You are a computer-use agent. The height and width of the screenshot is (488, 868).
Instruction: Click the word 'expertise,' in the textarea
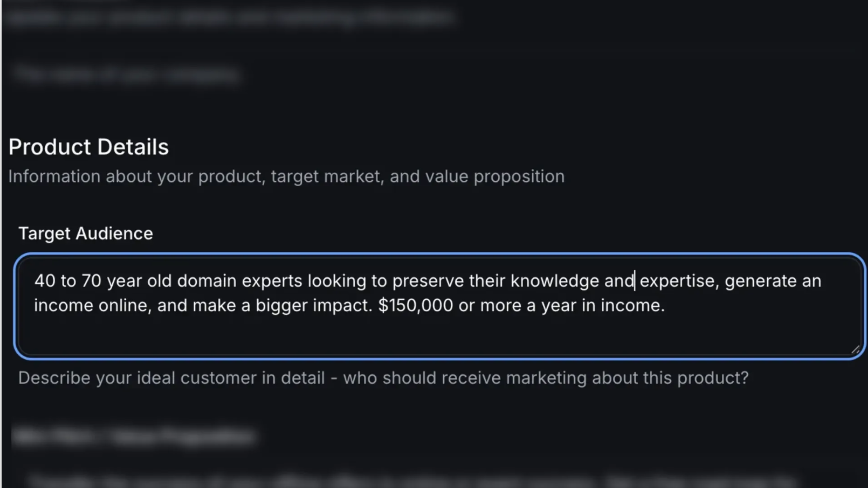pyautogui.click(x=679, y=281)
